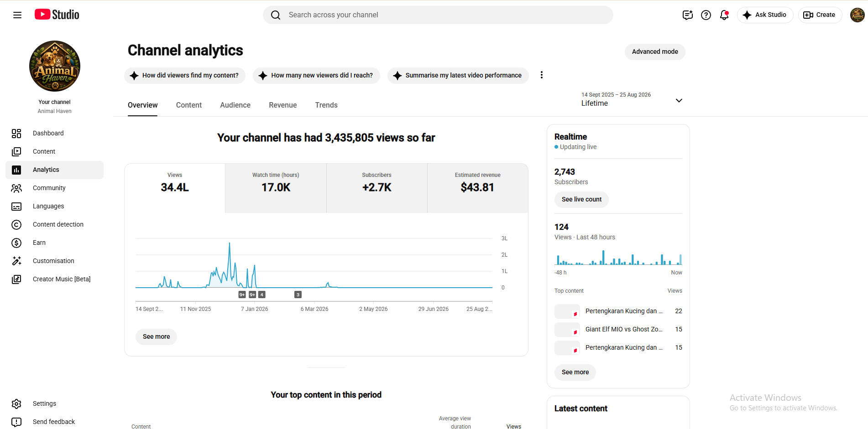Open more suggested prompts three-dot menu
868x429 pixels.
click(542, 75)
